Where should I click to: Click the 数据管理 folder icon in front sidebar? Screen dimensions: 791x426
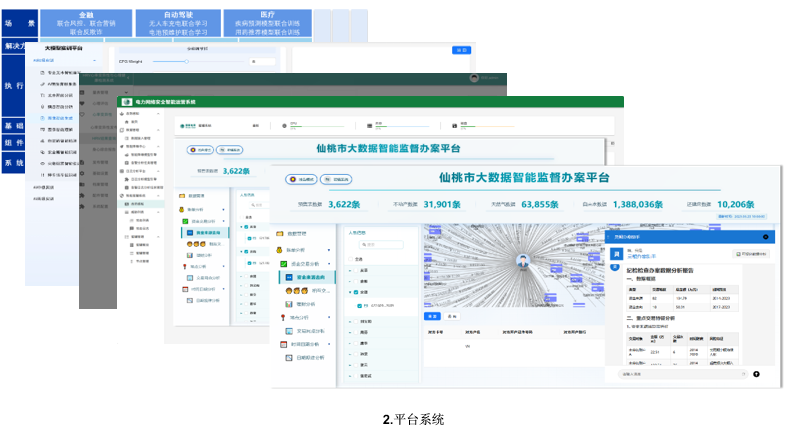pyautogui.click(x=280, y=234)
